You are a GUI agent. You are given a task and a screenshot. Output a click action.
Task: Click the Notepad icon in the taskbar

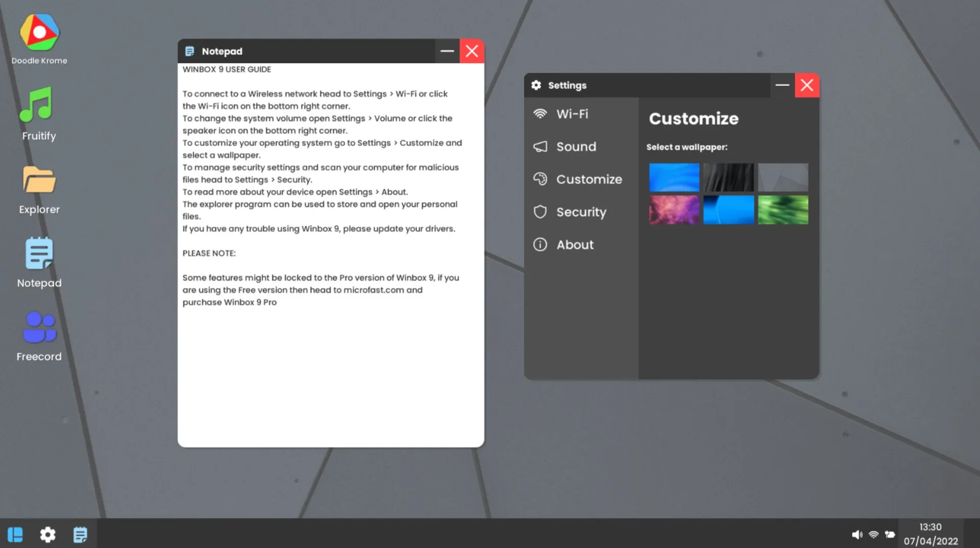(x=80, y=534)
